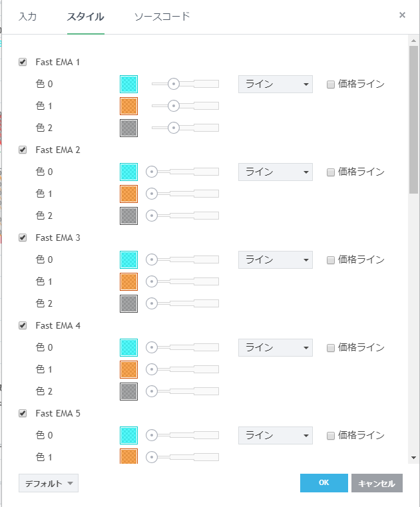This screenshot has width=420, height=507.
Task: Open orange swatch under Fast EMA 4 色 1
Action: click(128, 369)
